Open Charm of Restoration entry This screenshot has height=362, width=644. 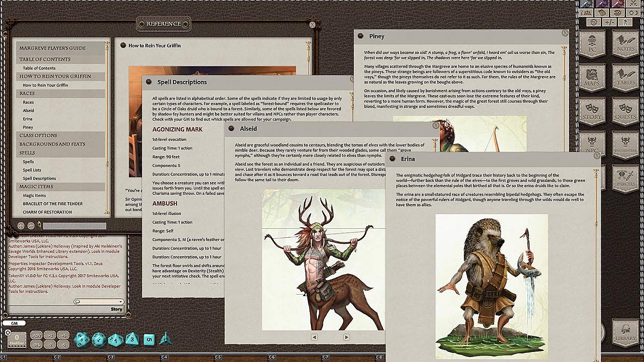coord(47,212)
